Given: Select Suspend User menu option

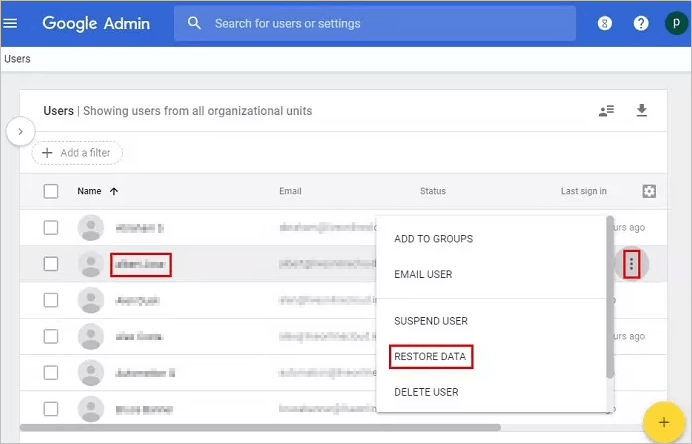Looking at the screenshot, I should tap(431, 321).
